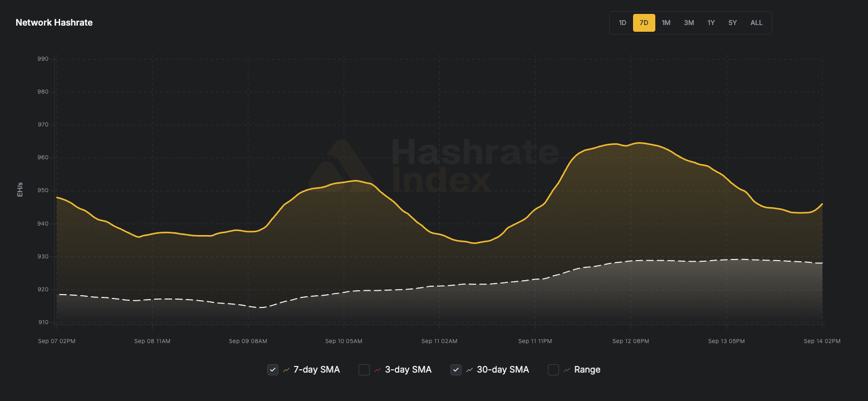Image resolution: width=868 pixels, height=401 pixels.
Task: Switch to the 5Y time range
Action: pyautogui.click(x=733, y=23)
